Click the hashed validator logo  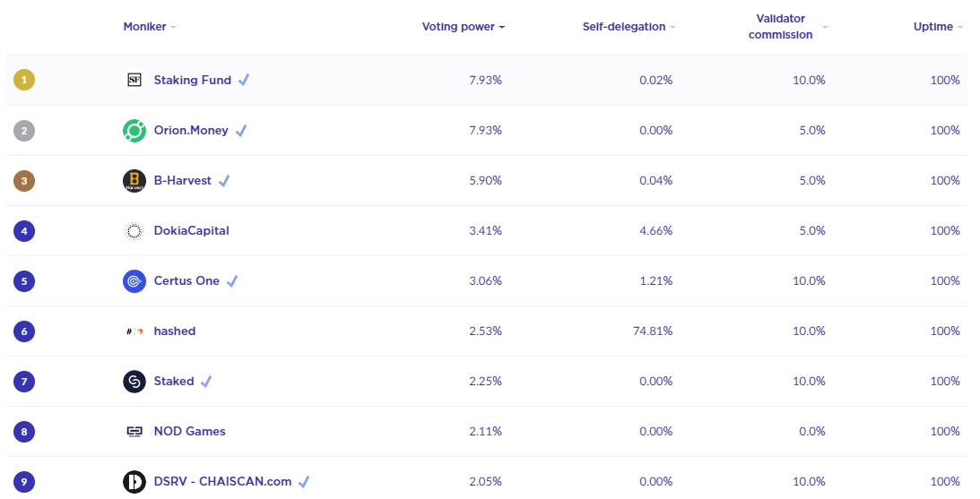click(x=134, y=331)
